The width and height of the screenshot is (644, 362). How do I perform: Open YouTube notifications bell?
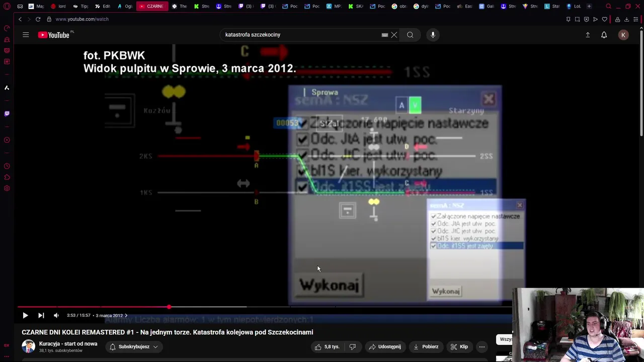coord(604,35)
